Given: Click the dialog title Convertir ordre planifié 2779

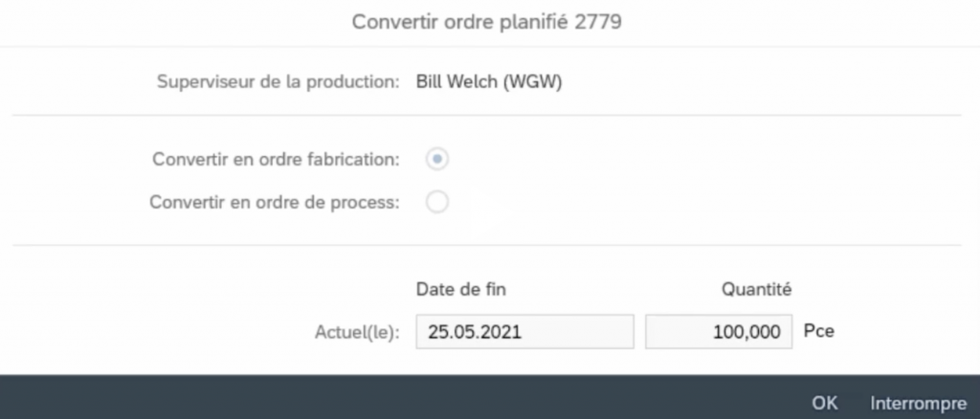Looking at the screenshot, I should (488, 21).
